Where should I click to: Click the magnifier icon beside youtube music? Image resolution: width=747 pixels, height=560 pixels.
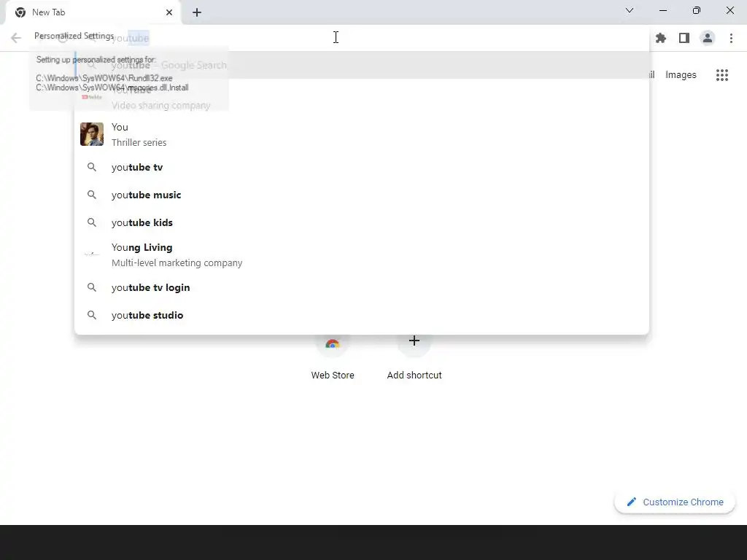(x=92, y=195)
